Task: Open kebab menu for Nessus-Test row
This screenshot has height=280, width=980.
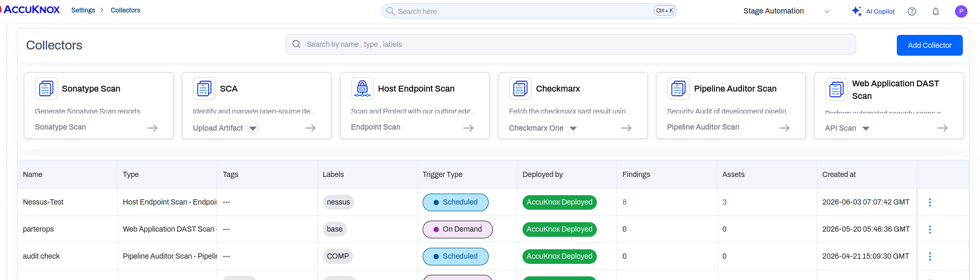Action: tap(930, 202)
